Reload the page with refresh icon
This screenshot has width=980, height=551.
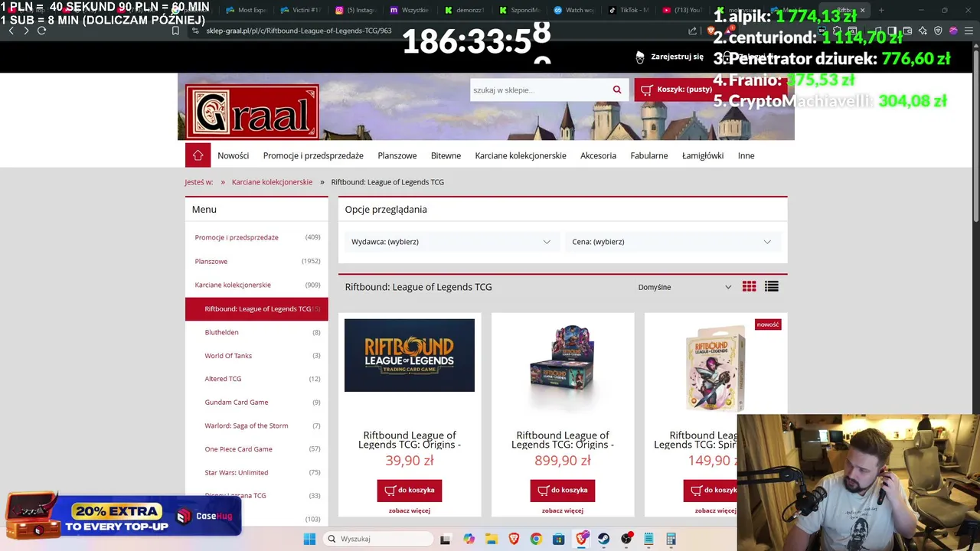click(x=41, y=31)
